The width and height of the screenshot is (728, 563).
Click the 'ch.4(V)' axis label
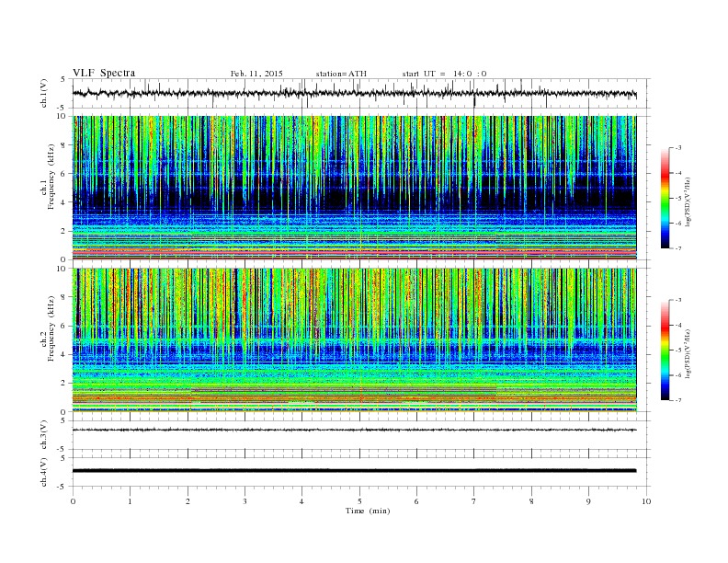(44, 472)
